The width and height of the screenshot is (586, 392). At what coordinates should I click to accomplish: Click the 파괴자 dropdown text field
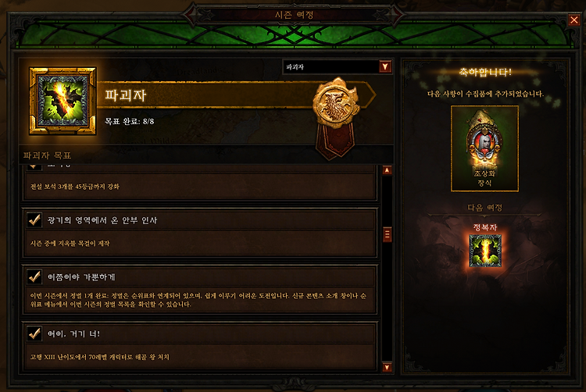(331, 67)
